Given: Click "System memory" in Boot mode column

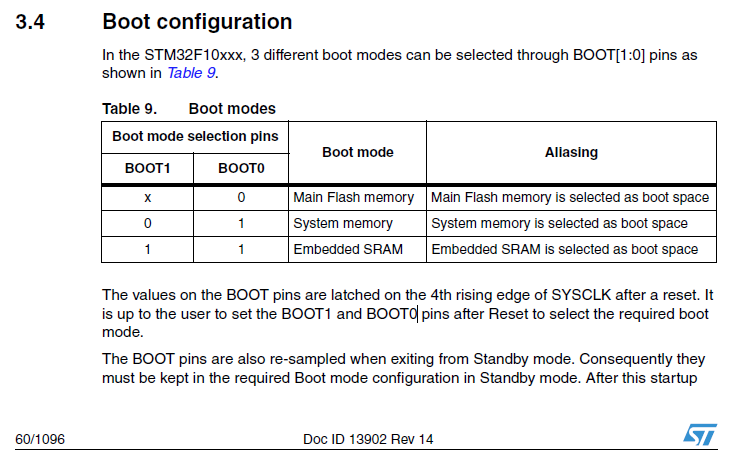Looking at the screenshot, I should (x=342, y=223).
